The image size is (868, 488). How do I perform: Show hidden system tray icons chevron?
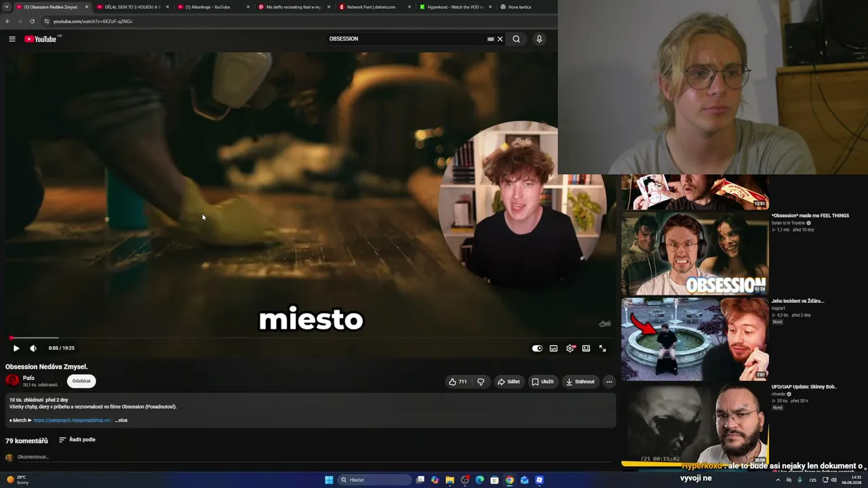(778, 480)
